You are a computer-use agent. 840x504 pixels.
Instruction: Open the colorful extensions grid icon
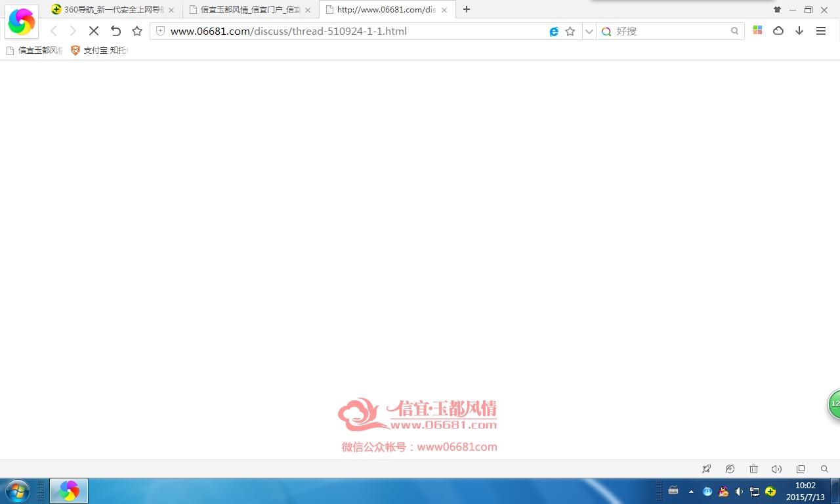(x=757, y=30)
